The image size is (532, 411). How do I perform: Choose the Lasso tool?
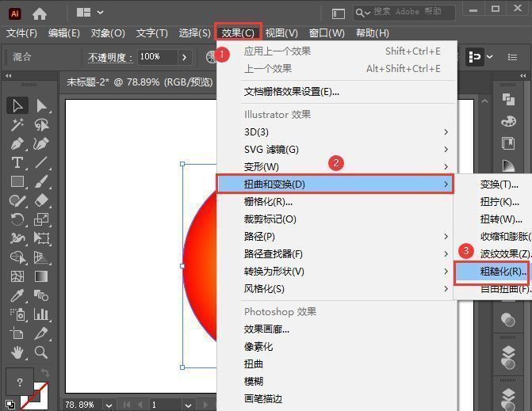(x=41, y=124)
